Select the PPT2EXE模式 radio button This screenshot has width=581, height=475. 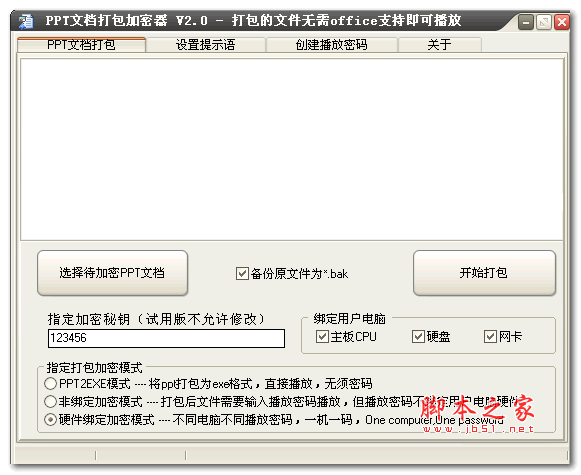click(x=50, y=383)
